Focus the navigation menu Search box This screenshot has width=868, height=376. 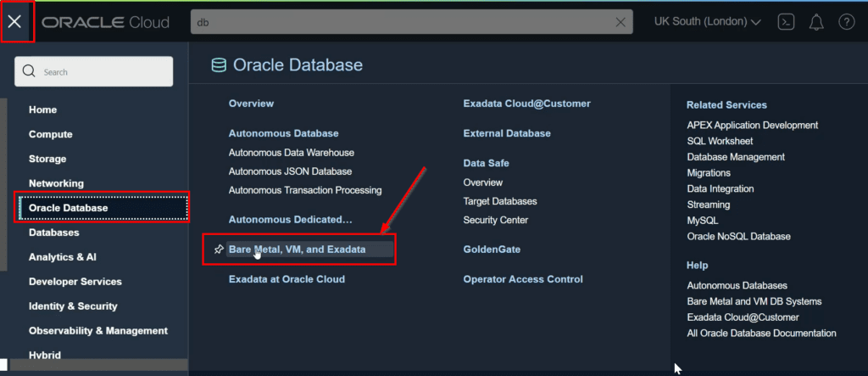[x=93, y=71]
